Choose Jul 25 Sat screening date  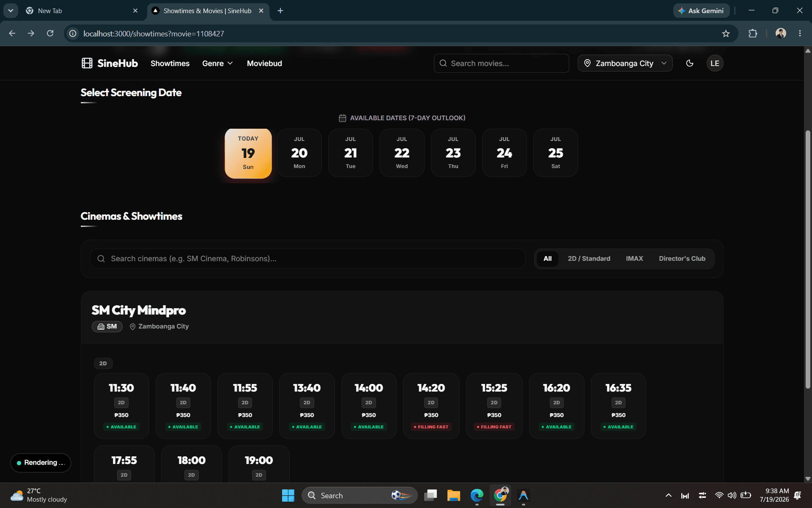[556, 153]
